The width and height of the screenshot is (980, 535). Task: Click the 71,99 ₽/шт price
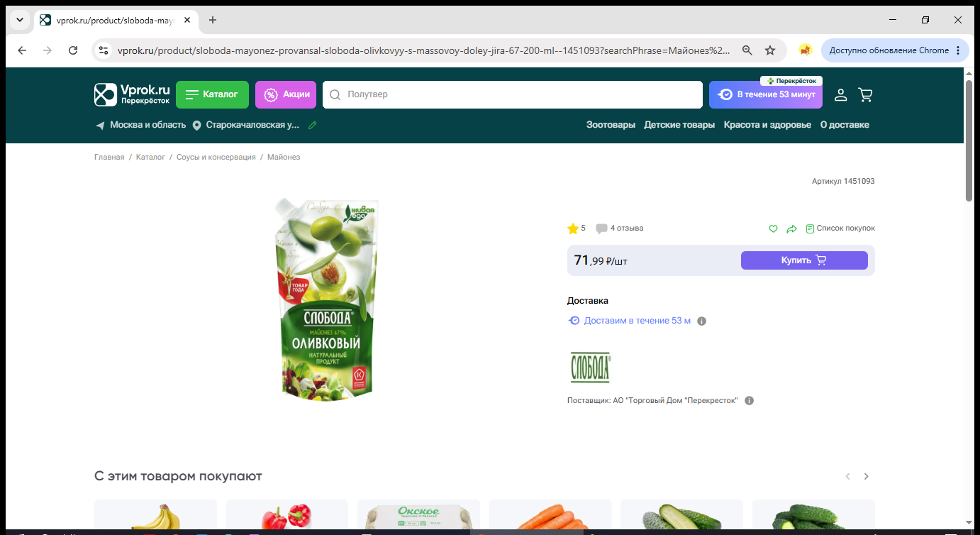coord(601,260)
